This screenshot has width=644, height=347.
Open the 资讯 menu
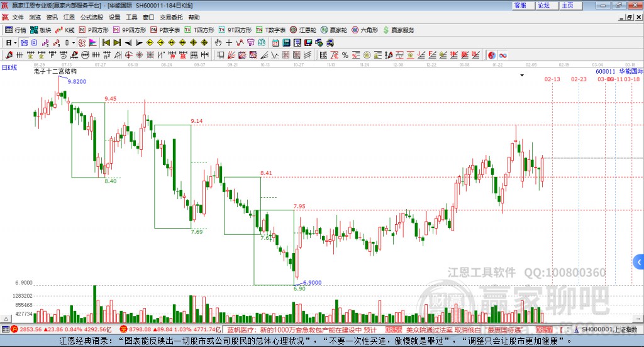click(x=52, y=17)
